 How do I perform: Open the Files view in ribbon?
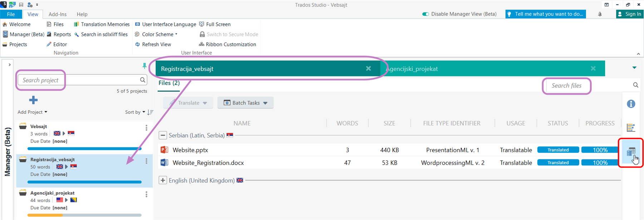(x=55, y=24)
